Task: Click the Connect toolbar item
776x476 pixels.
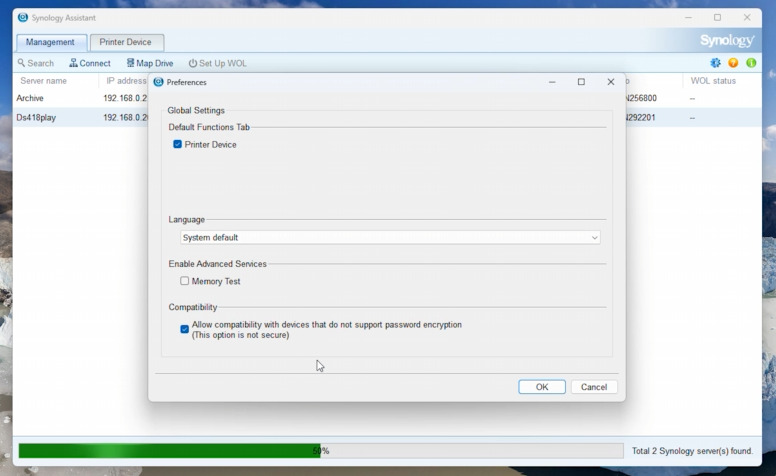Action: pos(90,63)
